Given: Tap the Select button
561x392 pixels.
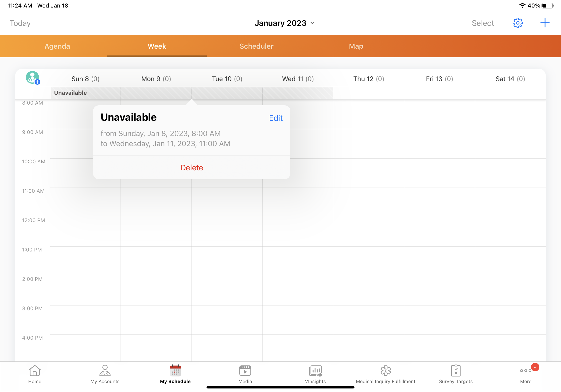Looking at the screenshot, I should (x=483, y=23).
